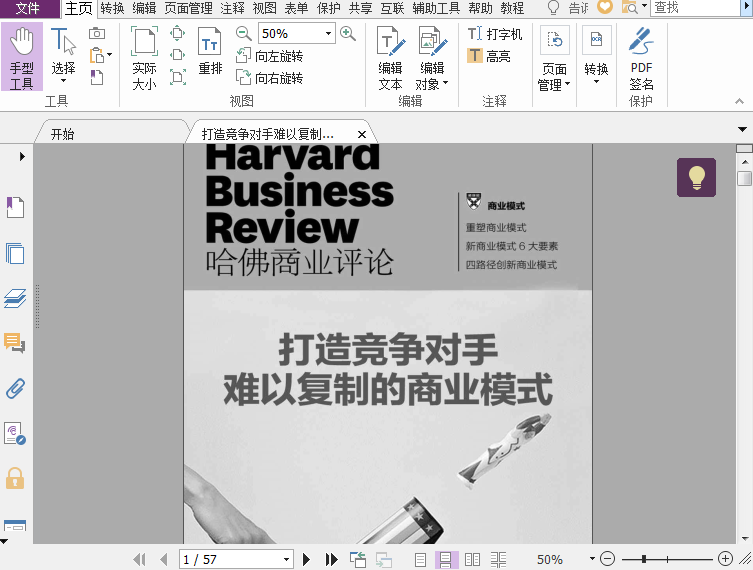Open the Security lock panel

coord(15,478)
